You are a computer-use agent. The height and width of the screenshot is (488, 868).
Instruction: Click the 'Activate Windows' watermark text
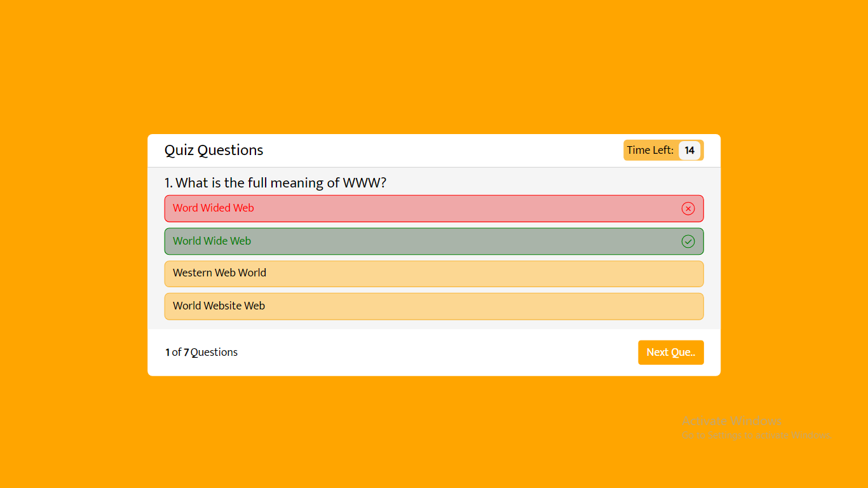(x=732, y=421)
